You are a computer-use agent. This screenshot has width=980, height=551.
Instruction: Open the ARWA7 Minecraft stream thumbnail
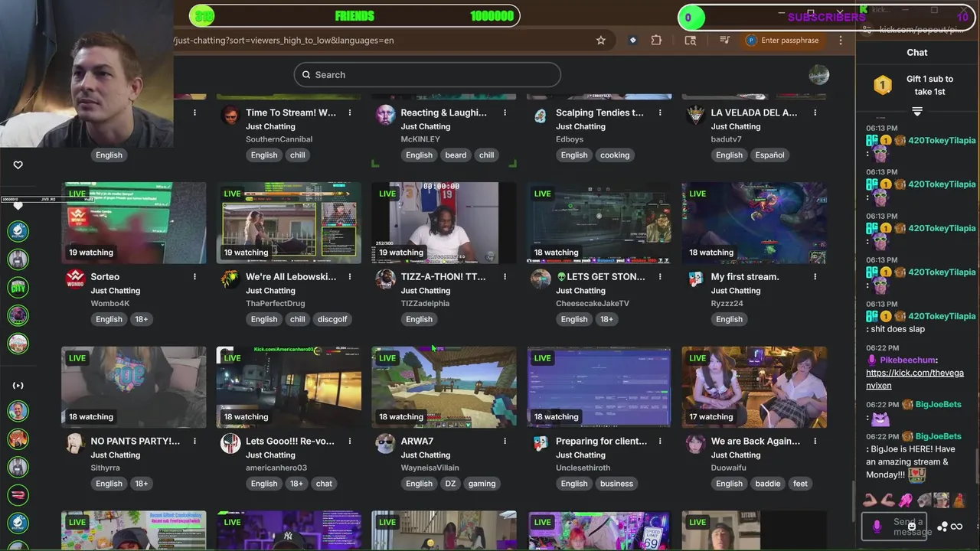pos(444,387)
